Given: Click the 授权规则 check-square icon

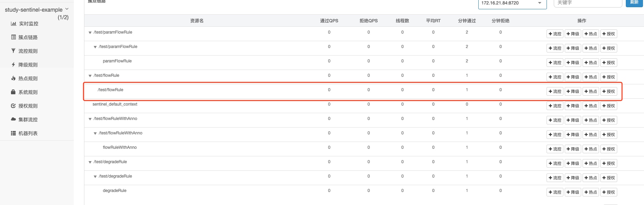Looking at the screenshot, I should 13,106.
